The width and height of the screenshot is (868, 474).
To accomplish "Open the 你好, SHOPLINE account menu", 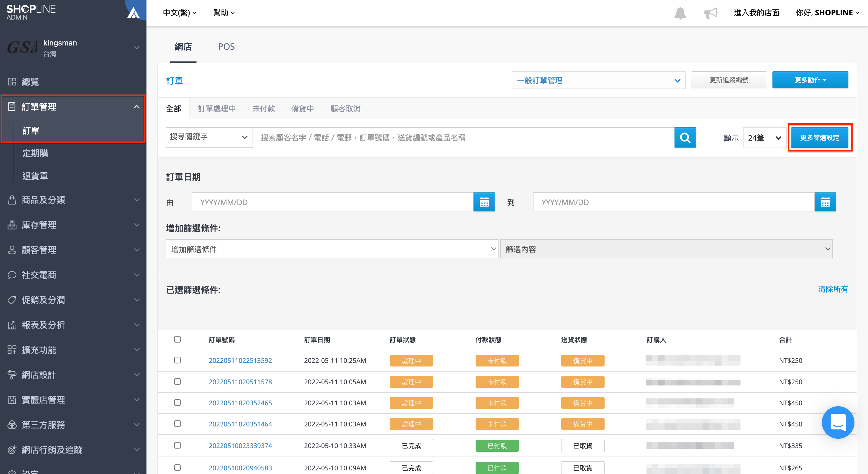I will [x=827, y=13].
